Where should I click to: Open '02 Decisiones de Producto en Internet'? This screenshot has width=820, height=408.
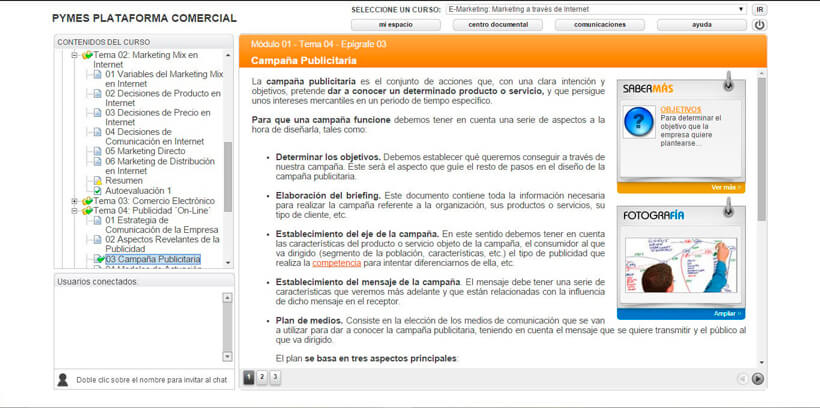point(163,98)
